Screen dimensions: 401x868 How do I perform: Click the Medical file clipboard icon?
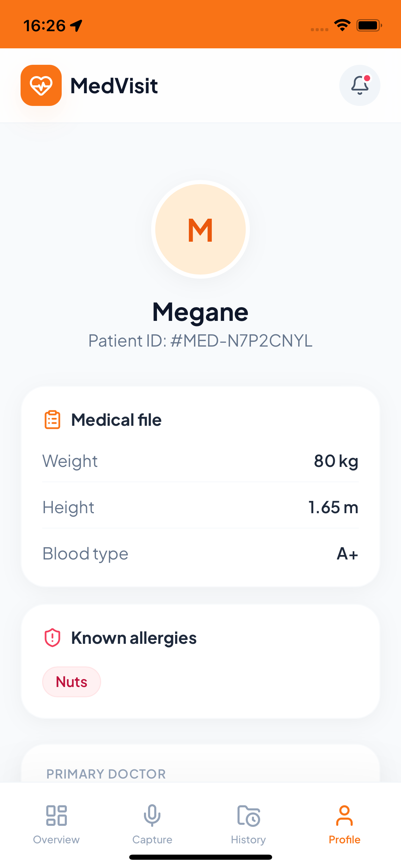click(x=52, y=420)
